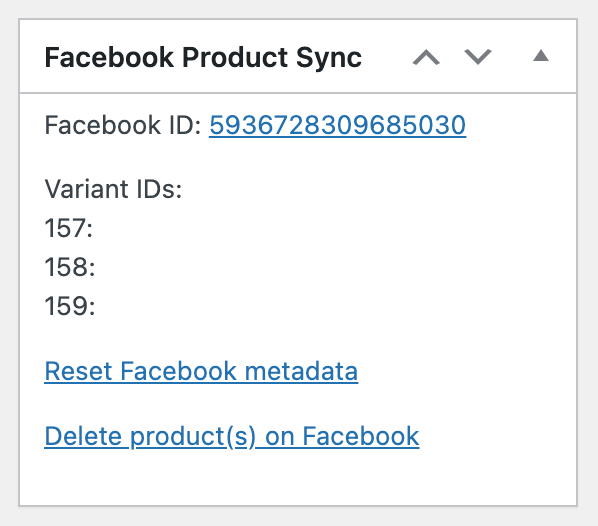The height and width of the screenshot is (526, 598).
Task: Select variant ID 158 entry
Action: click(70, 267)
